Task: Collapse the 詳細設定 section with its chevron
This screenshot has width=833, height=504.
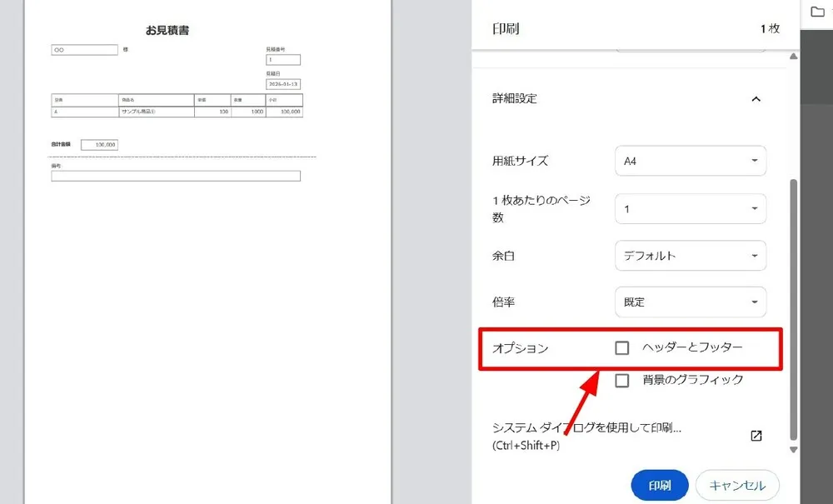Action: click(756, 99)
